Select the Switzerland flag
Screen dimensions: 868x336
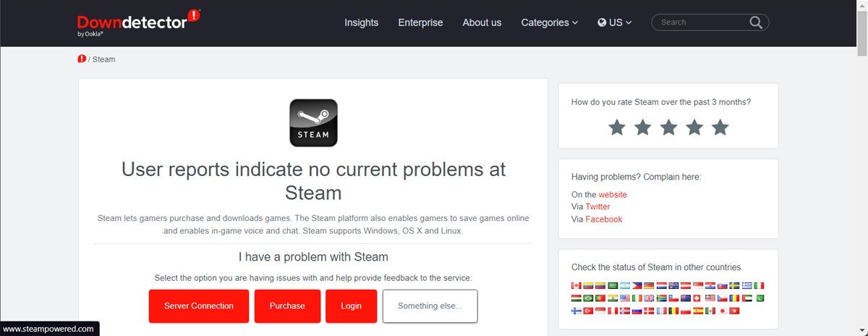pos(697,298)
